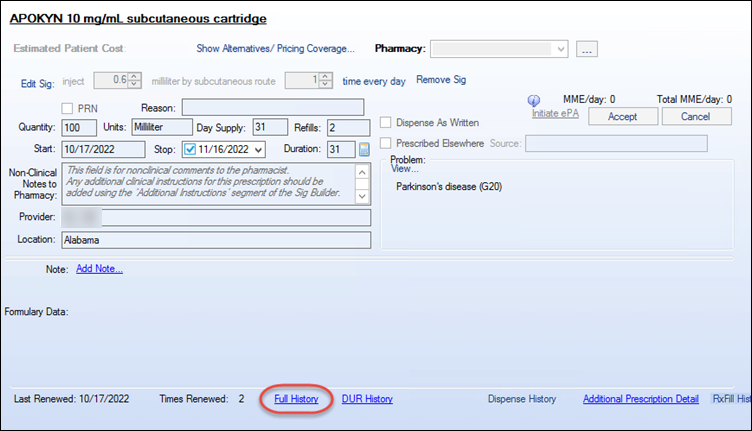Click the Formulary Data label
This screenshot has height=431, width=752.
(x=36, y=312)
